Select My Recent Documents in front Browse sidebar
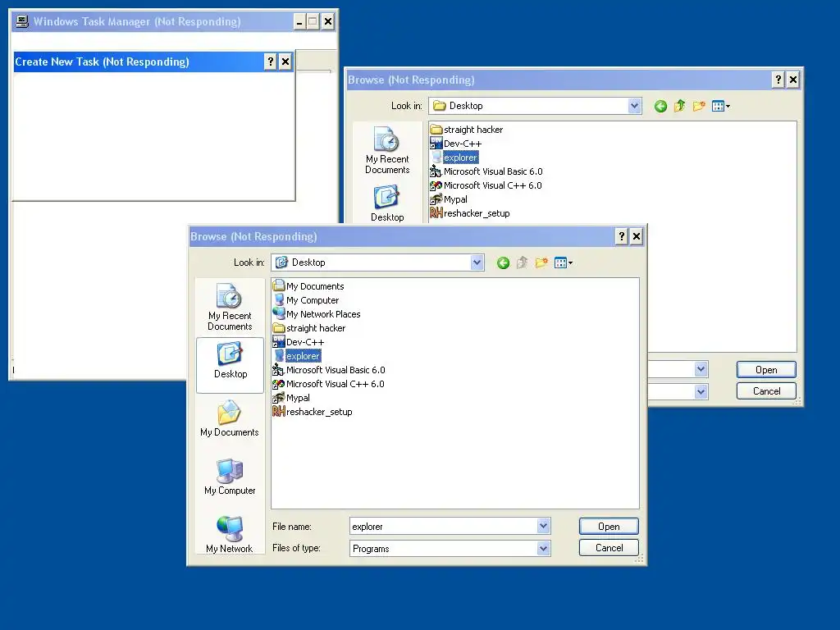840x630 pixels. (x=230, y=308)
